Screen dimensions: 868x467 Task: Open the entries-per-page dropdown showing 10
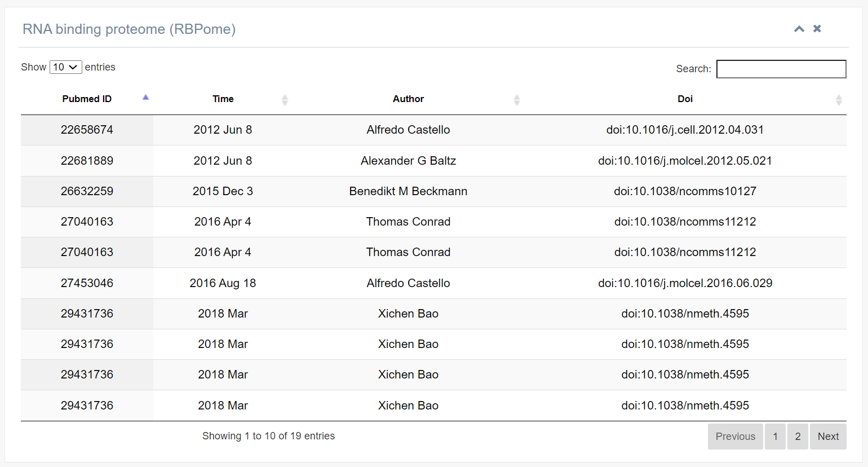tap(66, 67)
